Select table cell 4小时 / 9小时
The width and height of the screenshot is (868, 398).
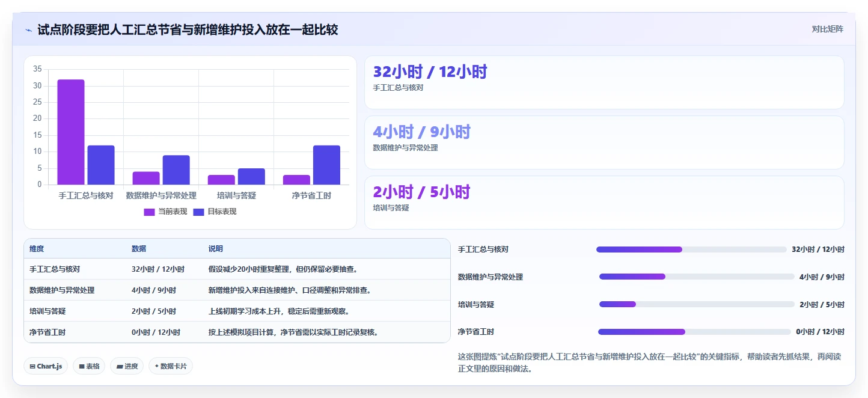[x=154, y=290]
